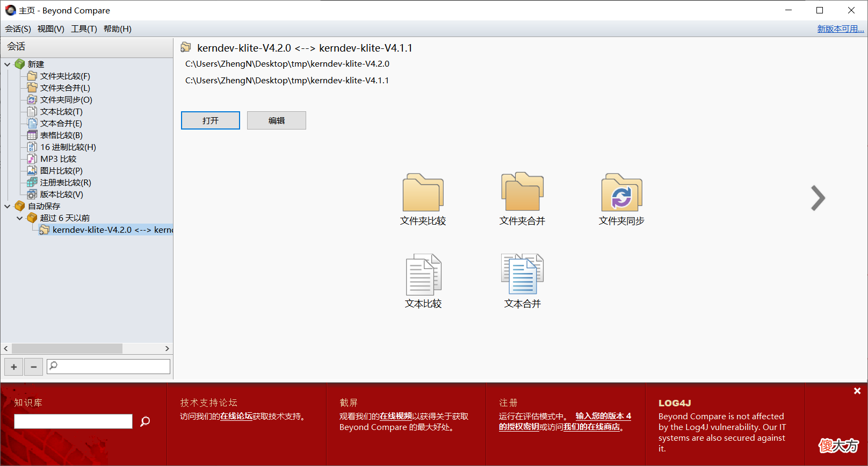Viewport: 868px width, 466px height.
Task: Search the knowledge base with the magnifier
Action: coord(145,421)
